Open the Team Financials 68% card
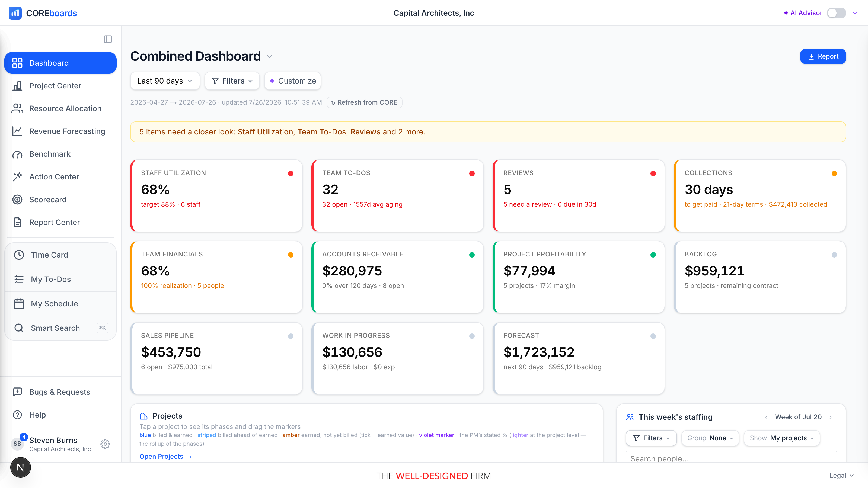The image size is (868, 488). coord(216,277)
